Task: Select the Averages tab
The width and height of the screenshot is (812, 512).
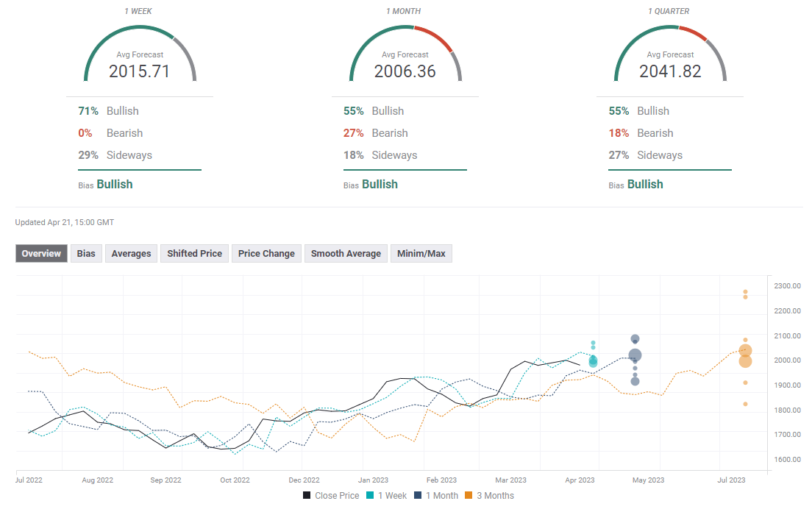Action: point(131,254)
